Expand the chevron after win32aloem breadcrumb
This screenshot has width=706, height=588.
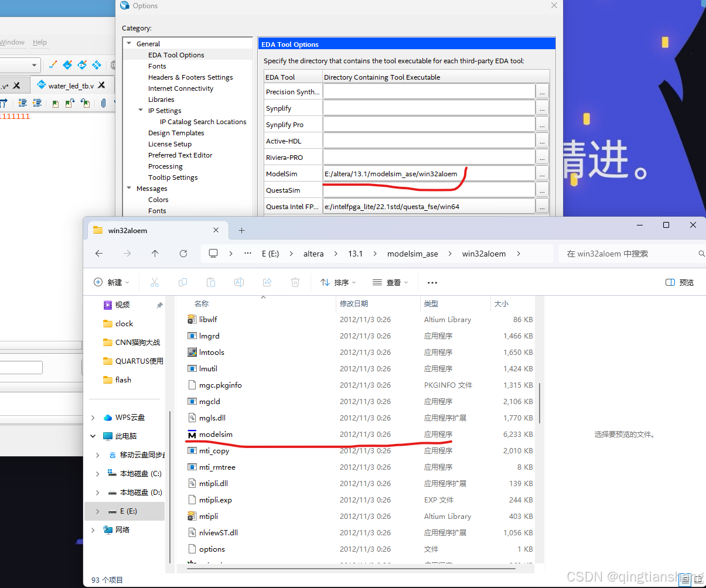pyautogui.click(x=519, y=254)
